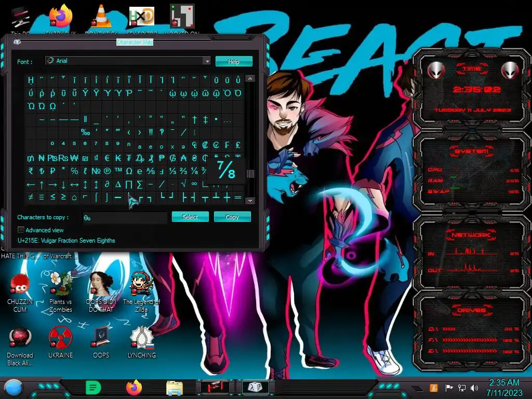Open the Firefox desktop shortcut
The image size is (532, 399).
(x=61, y=16)
